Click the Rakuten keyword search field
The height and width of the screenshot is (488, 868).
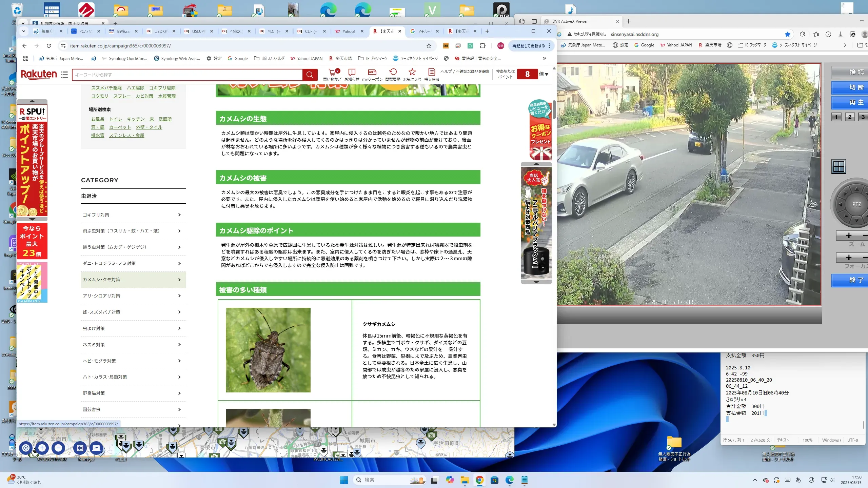pos(186,75)
